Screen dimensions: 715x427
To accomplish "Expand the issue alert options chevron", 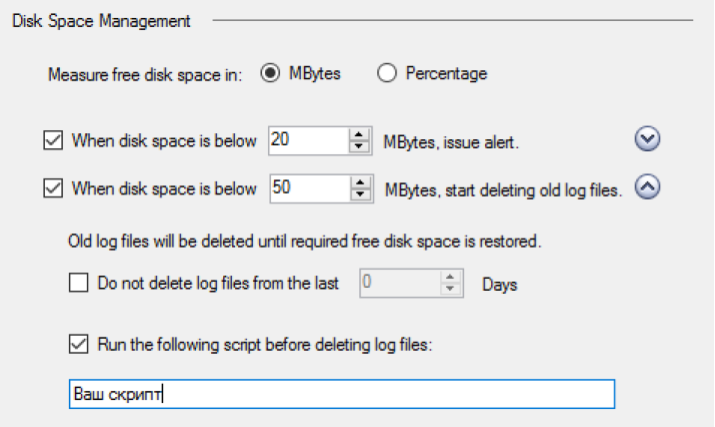I will pos(649,140).
